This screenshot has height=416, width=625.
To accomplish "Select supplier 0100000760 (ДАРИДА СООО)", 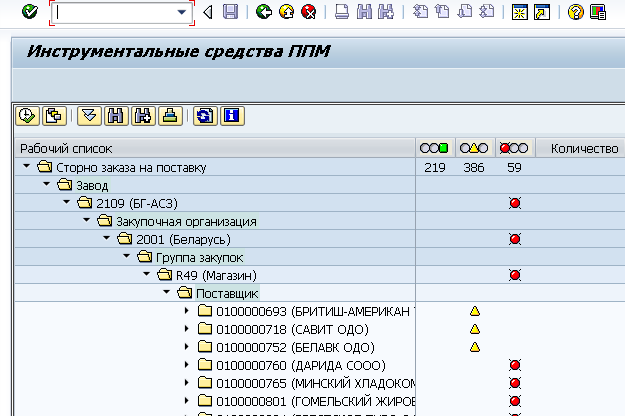I will coord(300,365).
